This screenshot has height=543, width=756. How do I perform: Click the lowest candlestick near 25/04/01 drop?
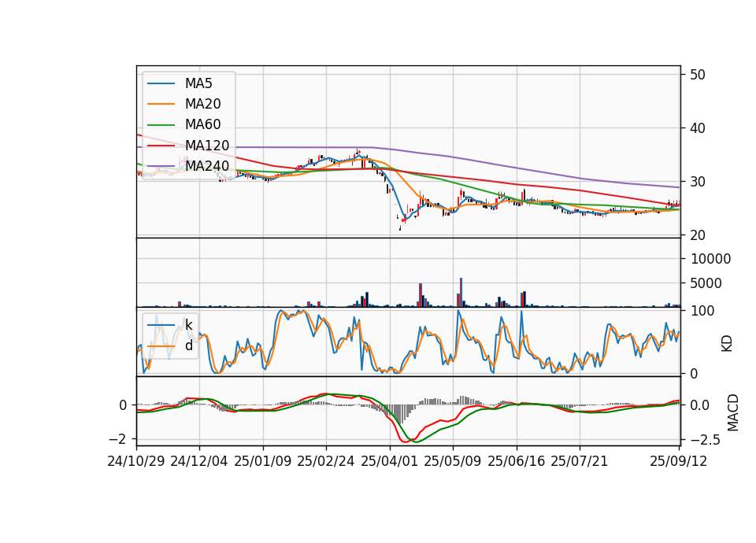tap(400, 228)
